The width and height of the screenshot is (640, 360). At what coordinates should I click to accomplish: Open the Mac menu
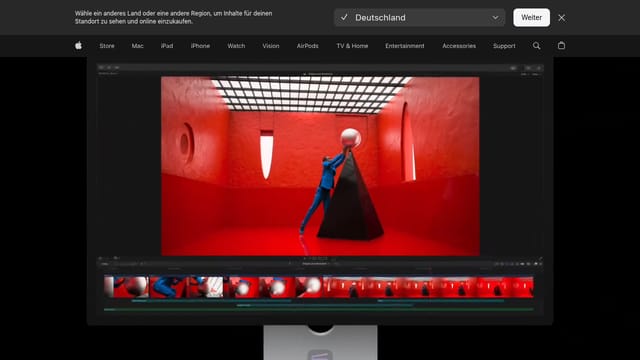(138, 46)
